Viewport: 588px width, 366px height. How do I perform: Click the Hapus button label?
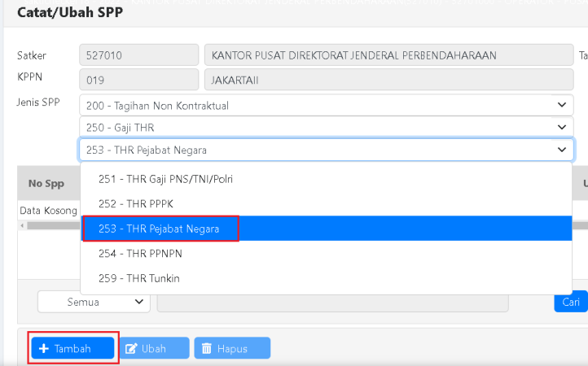[x=232, y=349]
